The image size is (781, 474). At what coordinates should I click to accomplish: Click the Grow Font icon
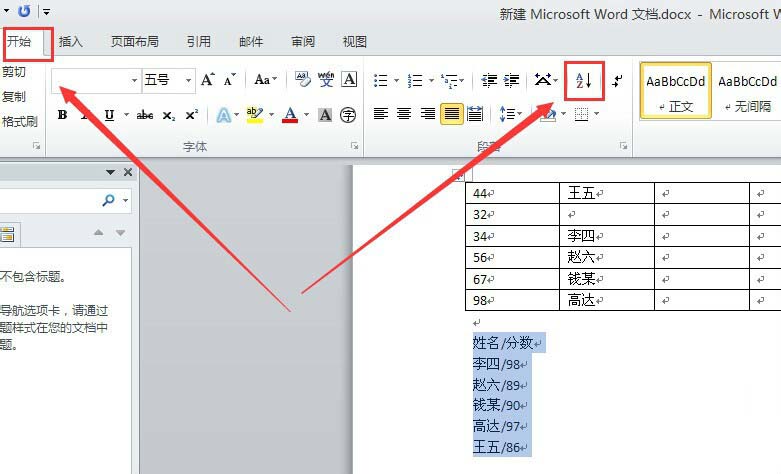click(x=208, y=80)
